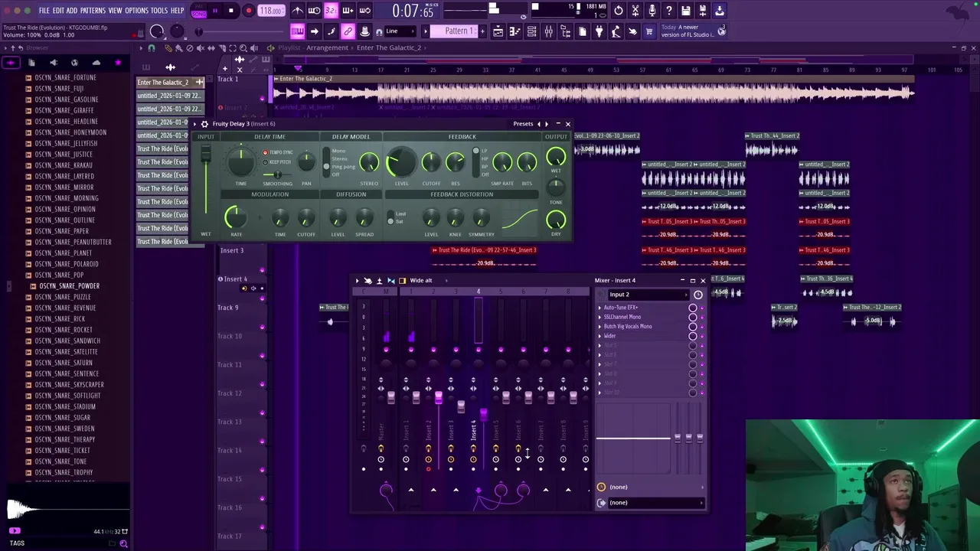Viewport: 980px width, 551px height.
Task: Open the Mixer view toolbar icon
Action: 548,31
